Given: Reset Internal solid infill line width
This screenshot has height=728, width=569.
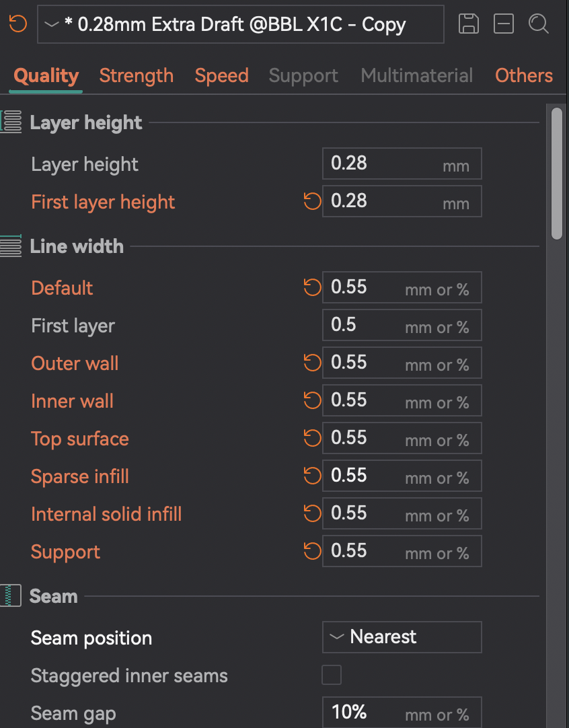Looking at the screenshot, I should (x=312, y=514).
